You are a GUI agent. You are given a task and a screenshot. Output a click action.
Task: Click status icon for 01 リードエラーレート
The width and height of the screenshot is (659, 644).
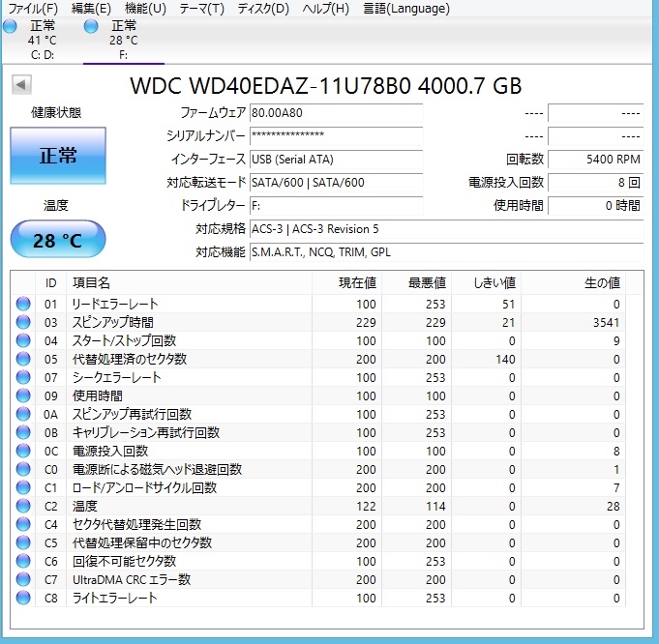(x=23, y=304)
